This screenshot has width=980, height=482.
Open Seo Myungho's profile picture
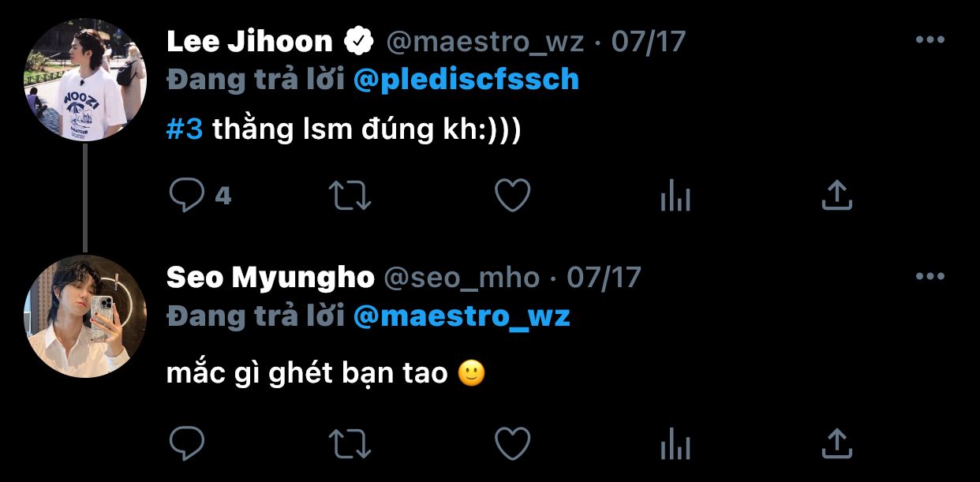coord(85,316)
